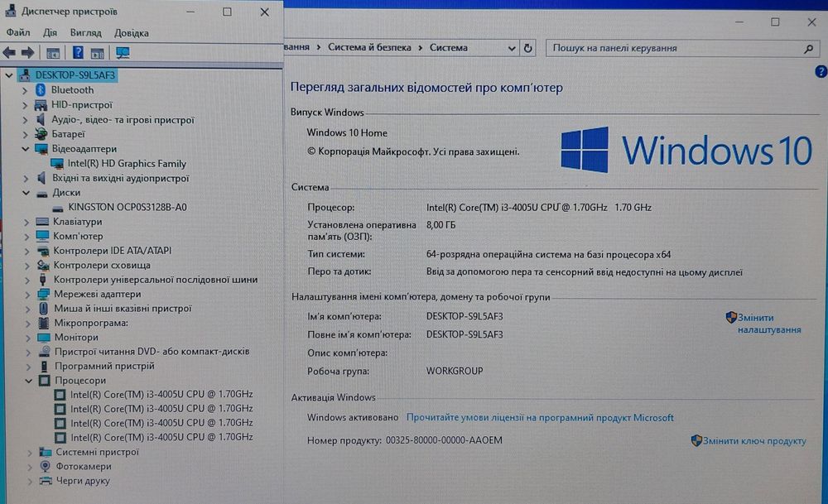
Task: Expand the Bluetooth node
Action: point(24,90)
